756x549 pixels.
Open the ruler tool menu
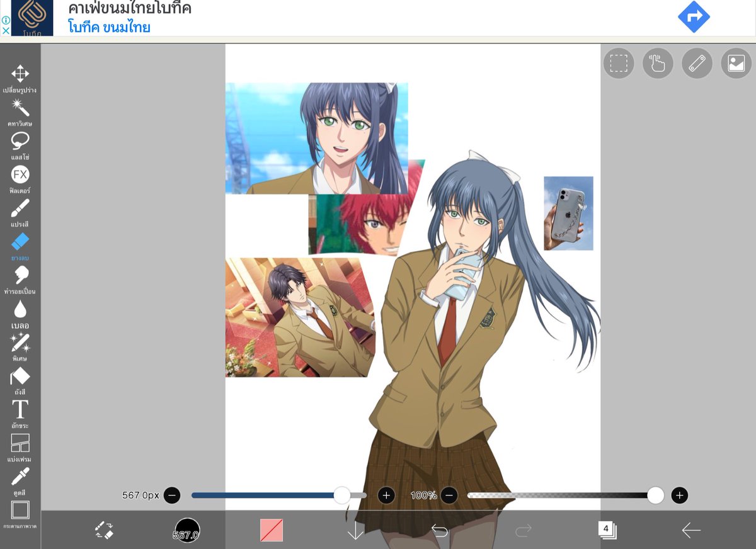(x=697, y=63)
